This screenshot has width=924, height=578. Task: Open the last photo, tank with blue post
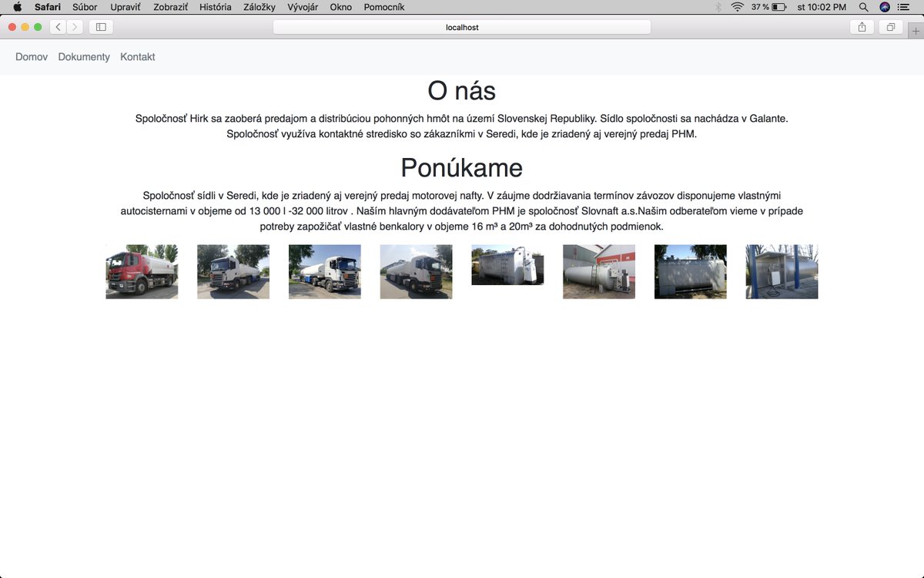tap(782, 272)
